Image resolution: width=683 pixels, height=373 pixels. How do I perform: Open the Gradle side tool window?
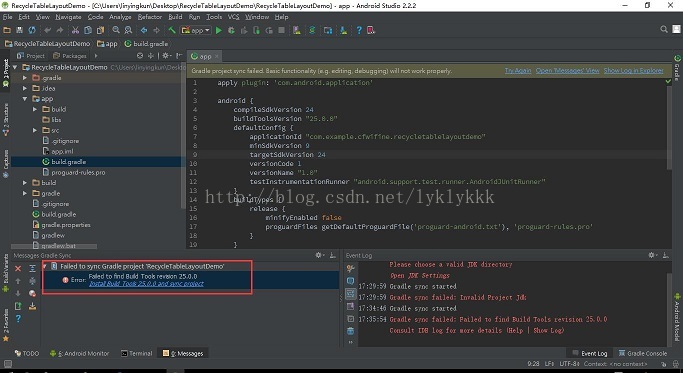pyautogui.click(x=677, y=68)
